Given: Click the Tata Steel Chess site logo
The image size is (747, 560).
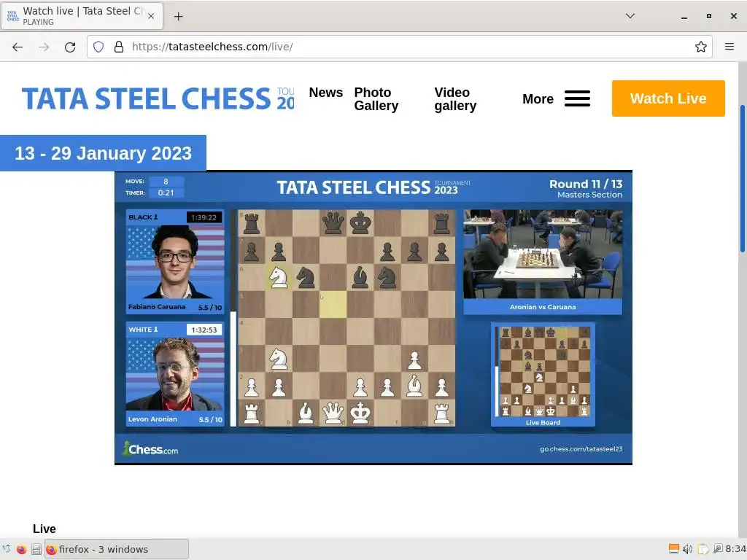Looking at the screenshot, I should tap(158, 98).
